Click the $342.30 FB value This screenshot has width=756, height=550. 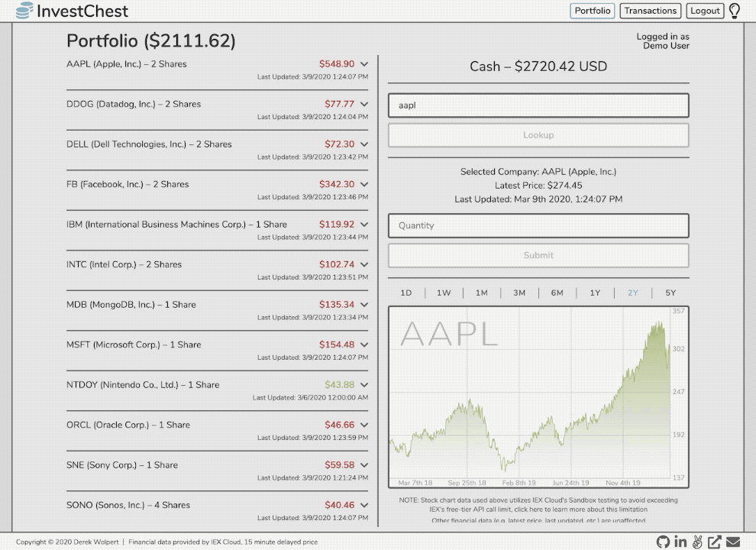click(x=337, y=184)
